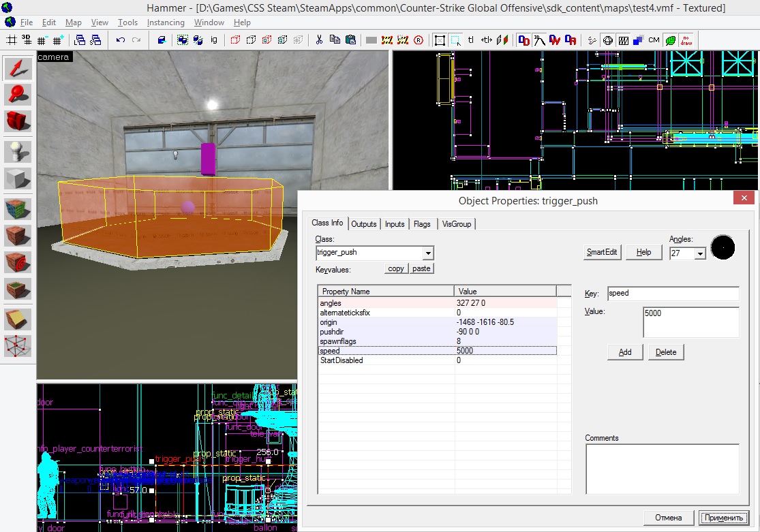Viewport: 760px width, 532px height.
Task: Open the Angles dropdown showing 27
Action: (700, 253)
